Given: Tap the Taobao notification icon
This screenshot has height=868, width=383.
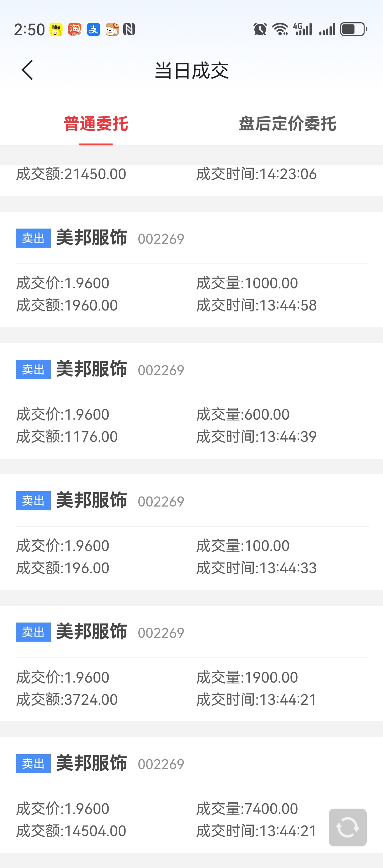Looking at the screenshot, I should pos(75,29).
